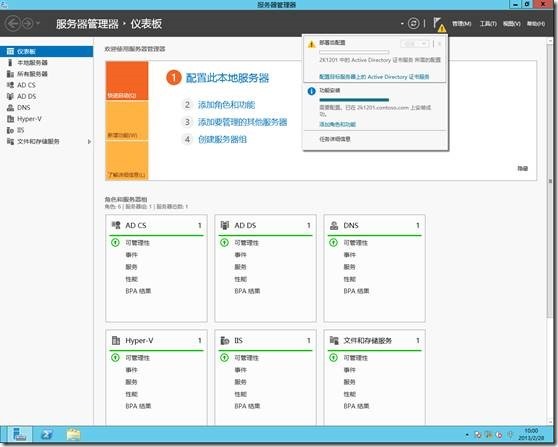Viewport: 558px width, 447px height.
Task: Click the filled 功能安装 progress bar
Action: tap(354, 100)
